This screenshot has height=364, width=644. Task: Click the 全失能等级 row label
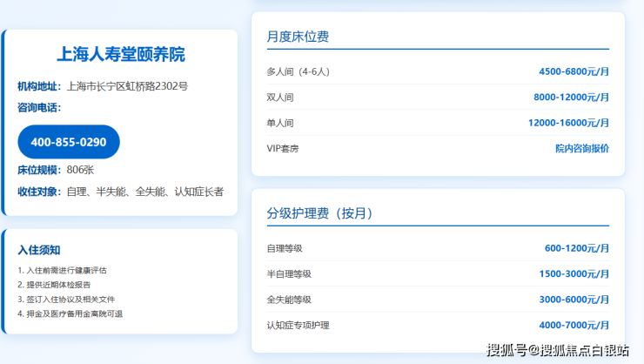(x=289, y=300)
